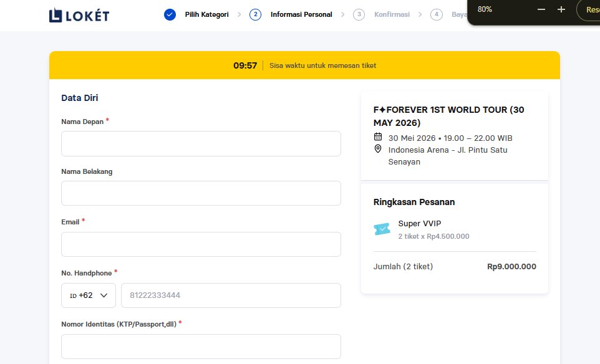
Task: Click the calendar icon beside event date
Action: click(378, 136)
